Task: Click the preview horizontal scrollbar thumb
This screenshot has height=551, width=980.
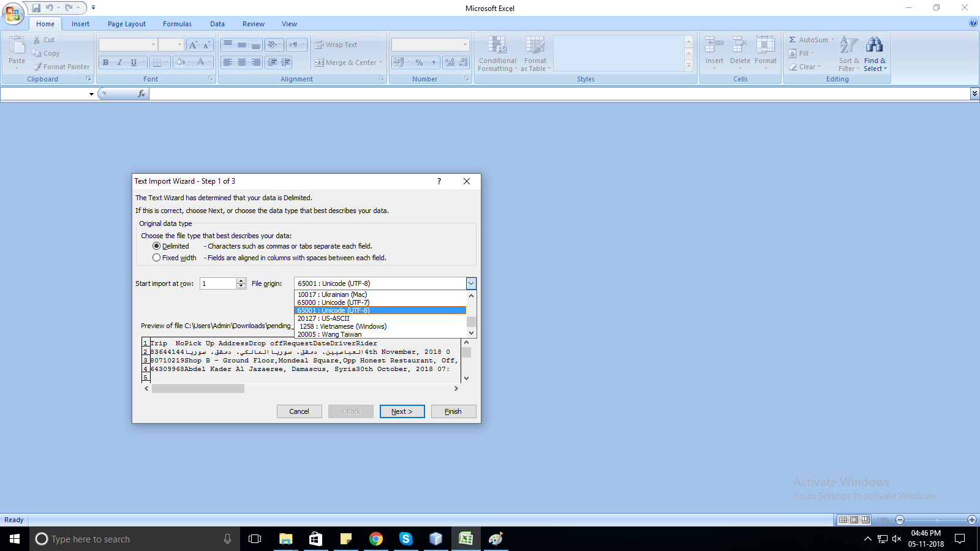Action: 198,389
